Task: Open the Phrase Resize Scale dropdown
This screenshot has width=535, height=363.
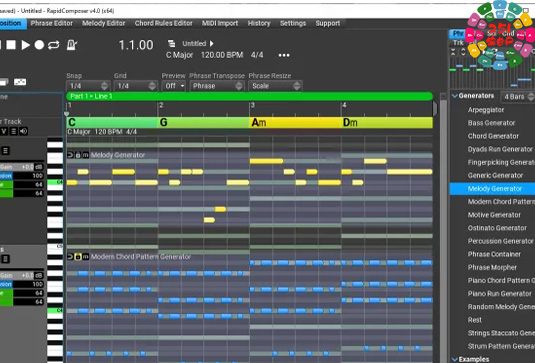Action: tap(275, 86)
